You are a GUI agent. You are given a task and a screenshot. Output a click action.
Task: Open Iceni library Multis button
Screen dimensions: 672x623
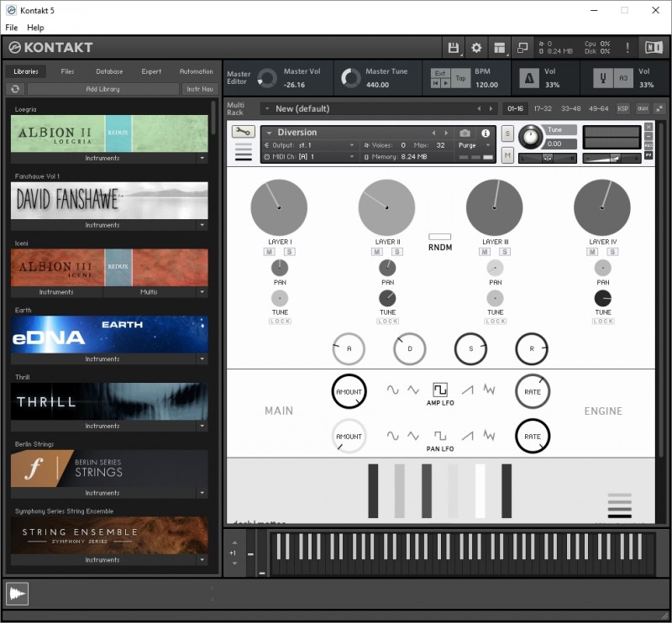pos(150,292)
